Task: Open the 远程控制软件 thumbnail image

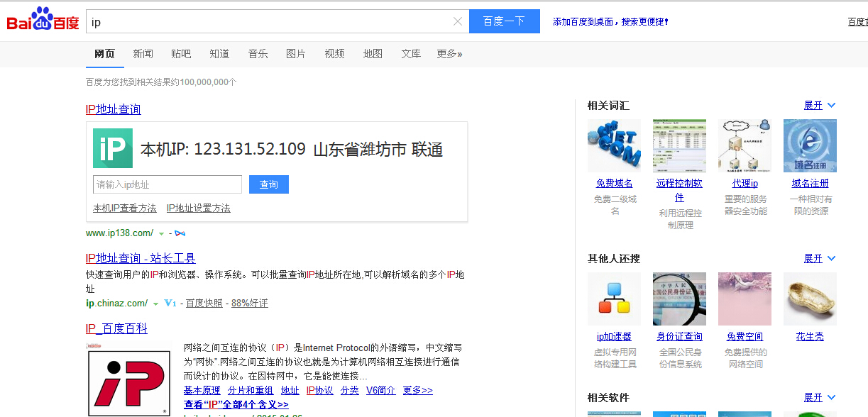Action: [x=679, y=145]
